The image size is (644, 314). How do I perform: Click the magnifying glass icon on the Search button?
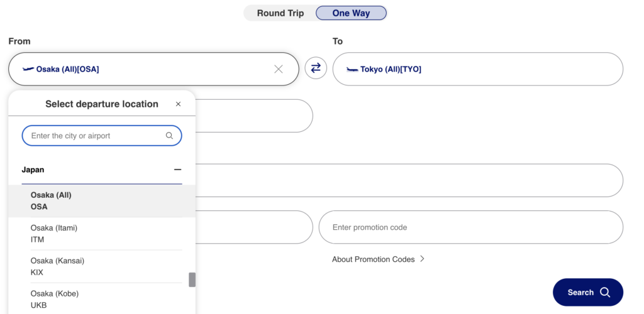tap(605, 292)
